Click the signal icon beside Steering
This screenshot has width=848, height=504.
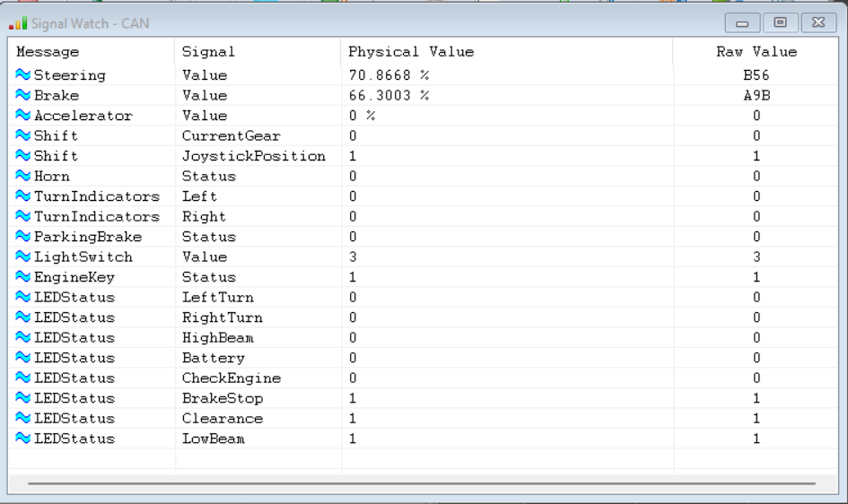pos(23,75)
